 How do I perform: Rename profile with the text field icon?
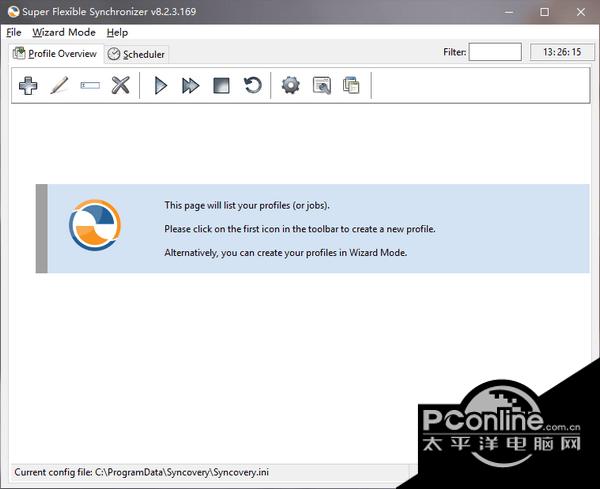pos(90,85)
